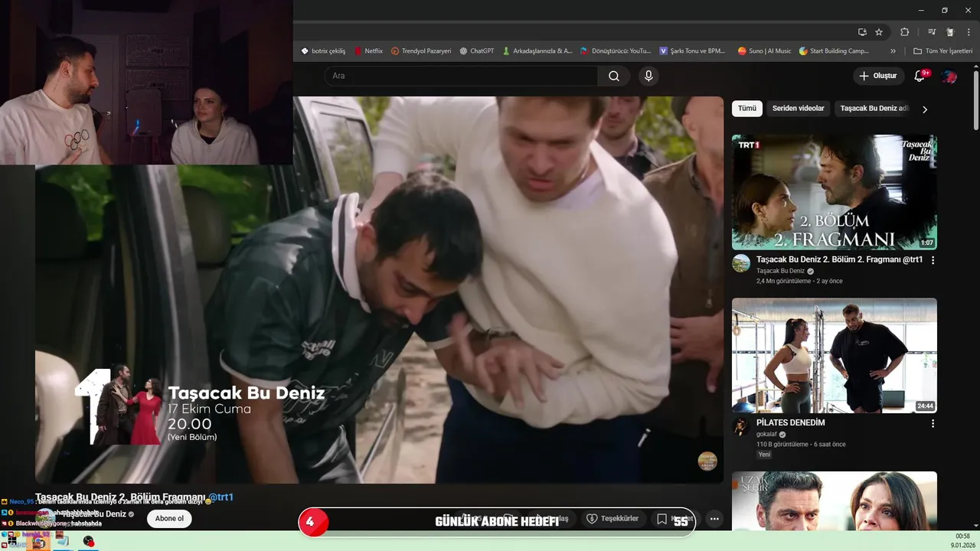
Task: Click the Oluştur create button
Action: tap(877, 76)
